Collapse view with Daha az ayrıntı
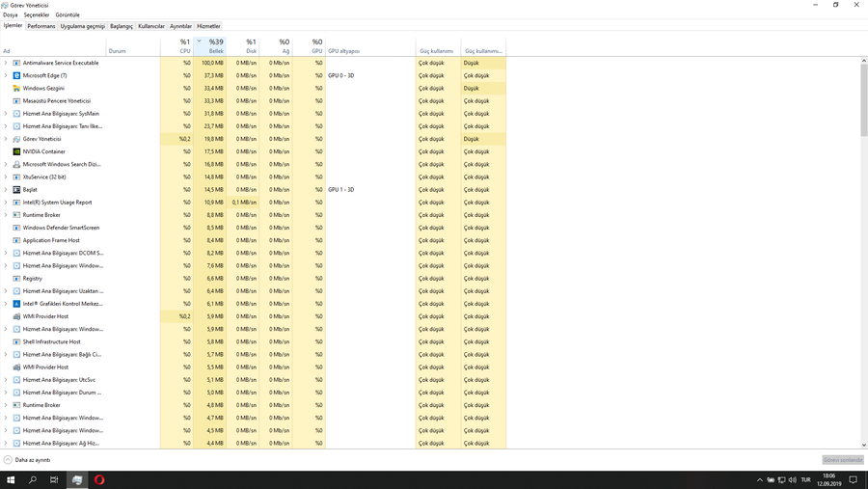Viewport: 868px width, 489px height. (x=27, y=460)
